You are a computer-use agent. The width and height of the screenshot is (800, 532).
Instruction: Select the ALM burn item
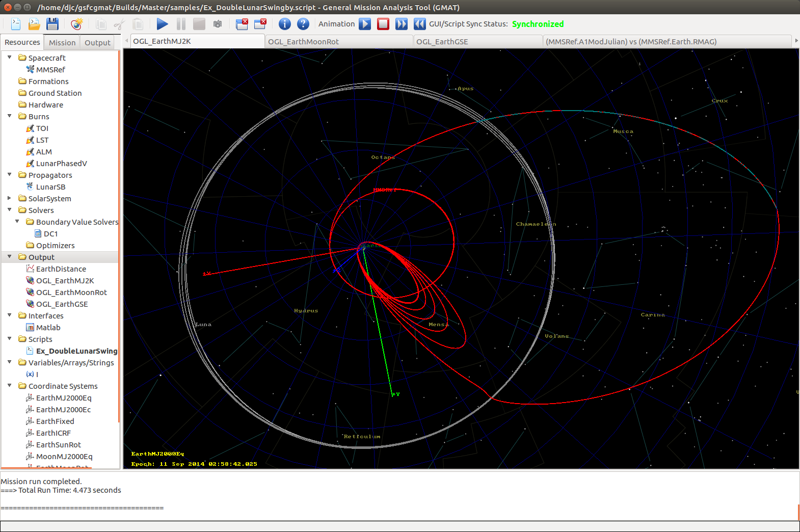39,152
